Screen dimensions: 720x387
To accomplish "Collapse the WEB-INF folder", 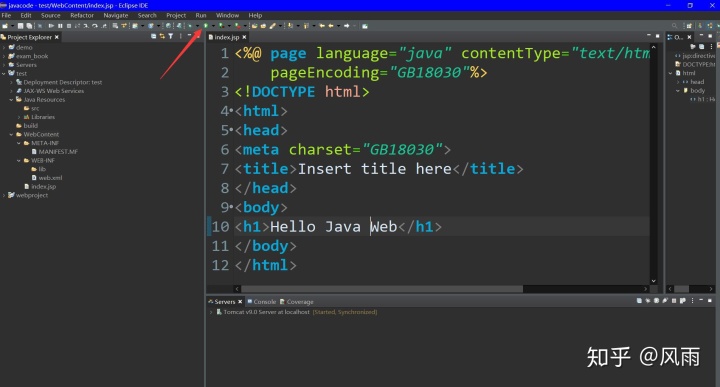I will (x=19, y=161).
